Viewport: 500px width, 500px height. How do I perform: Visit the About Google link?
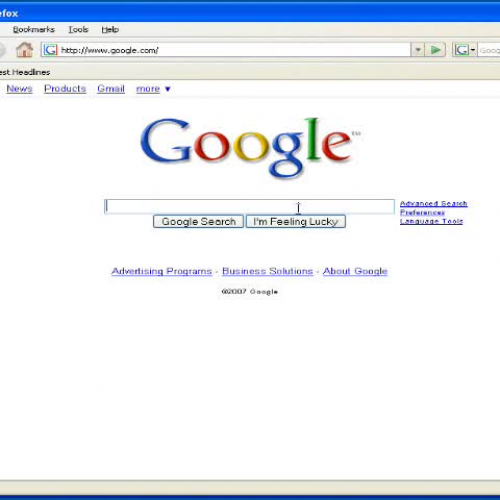coord(355,271)
